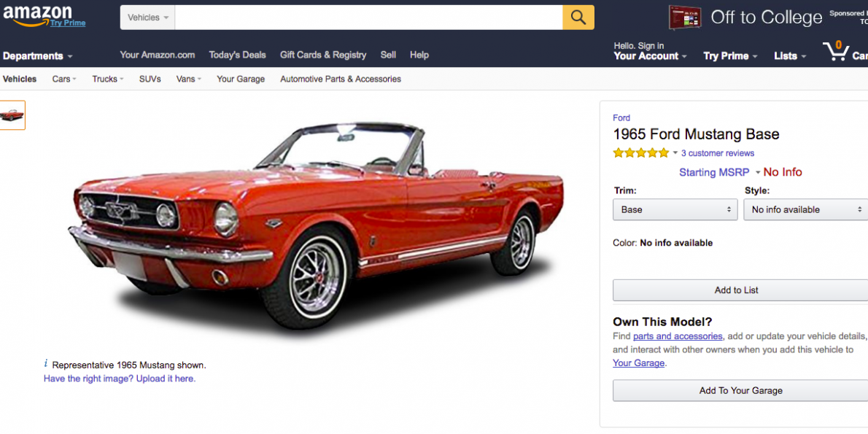The image size is (868, 434).
Task: Click the Off to College TV ad icon
Action: coord(684,18)
